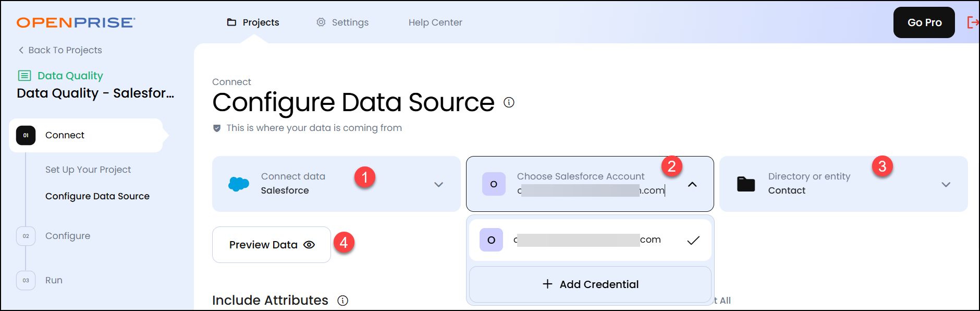Click the 01 step number badge
980x311 pixels.
tap(26, 135)
